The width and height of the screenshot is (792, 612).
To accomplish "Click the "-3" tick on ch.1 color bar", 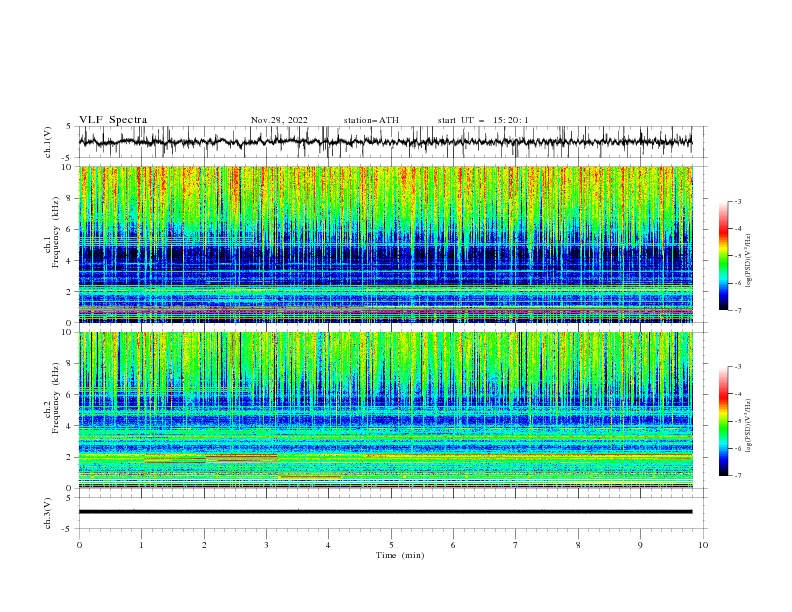I will coord(737,201).
